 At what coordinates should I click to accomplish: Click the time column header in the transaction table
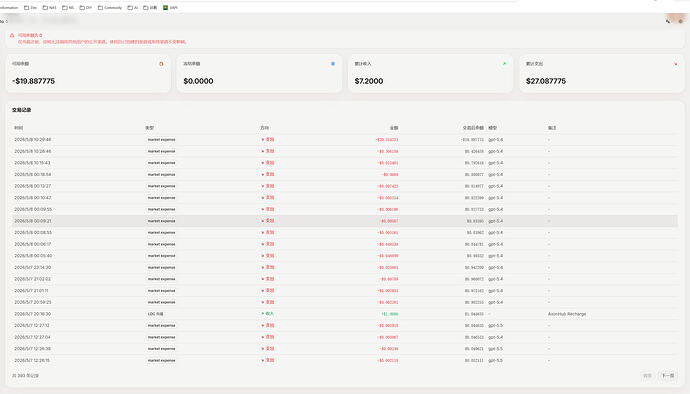[x=18, y=128]
